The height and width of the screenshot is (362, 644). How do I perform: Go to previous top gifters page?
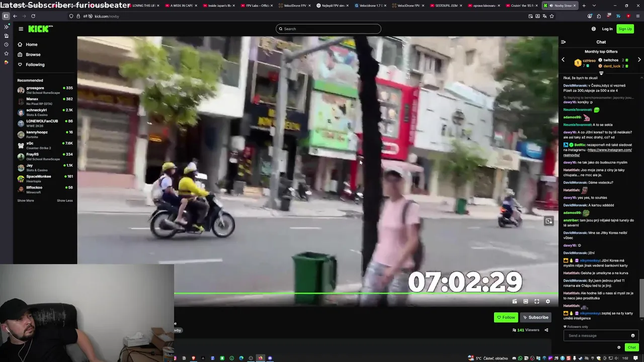pyautogui.click(x=563, y=60)
